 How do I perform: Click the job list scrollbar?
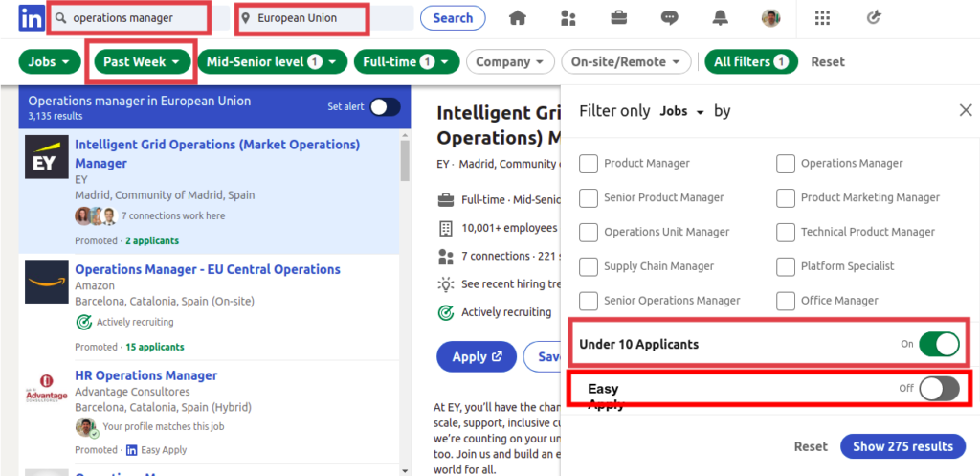(x=405, y=161)
